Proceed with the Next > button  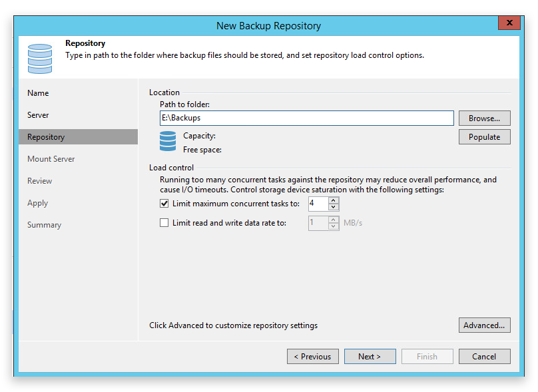pos(370,357)
